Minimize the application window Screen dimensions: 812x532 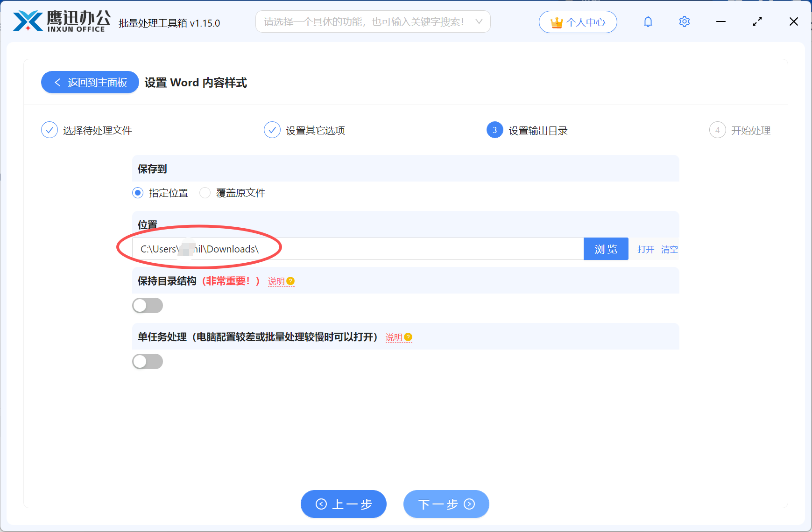pyautogui.click(x=721, y=21)
